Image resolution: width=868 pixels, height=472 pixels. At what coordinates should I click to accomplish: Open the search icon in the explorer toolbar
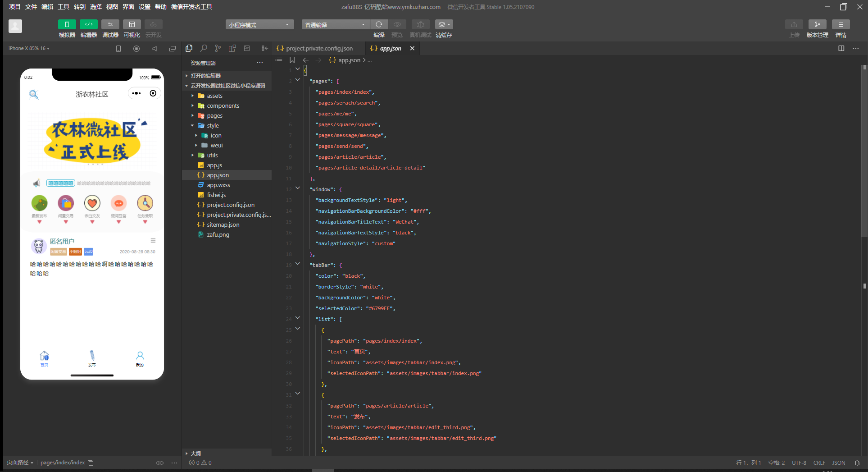(x=204, y=48)
